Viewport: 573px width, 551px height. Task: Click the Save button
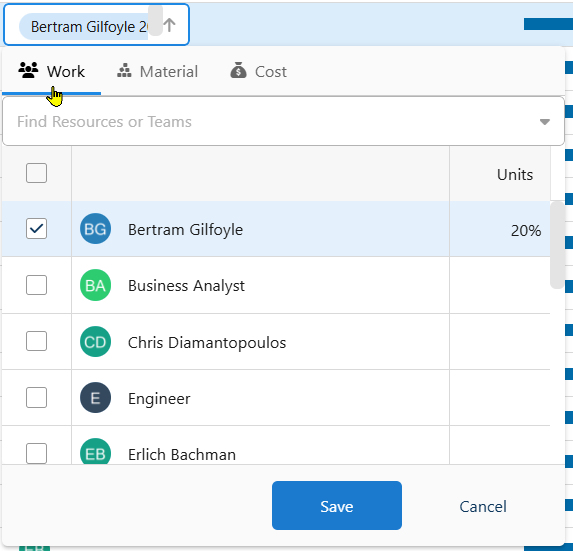(337, 505)
